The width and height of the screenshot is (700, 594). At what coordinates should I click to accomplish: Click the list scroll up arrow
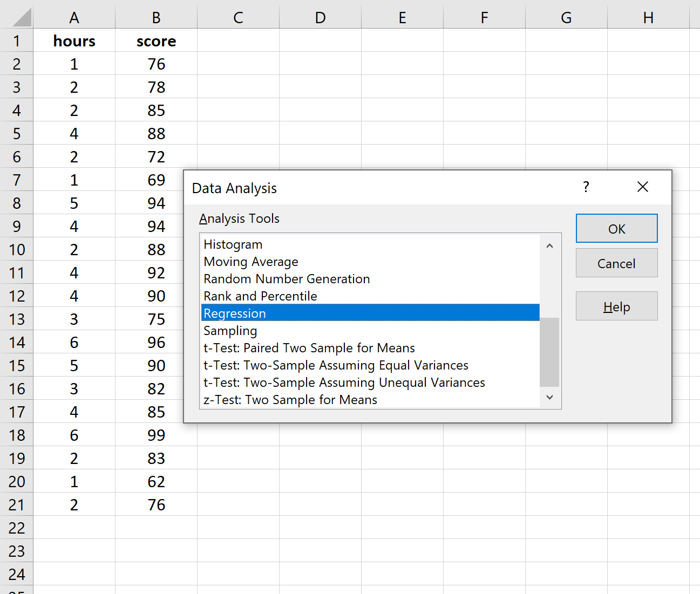coord(549,246)
